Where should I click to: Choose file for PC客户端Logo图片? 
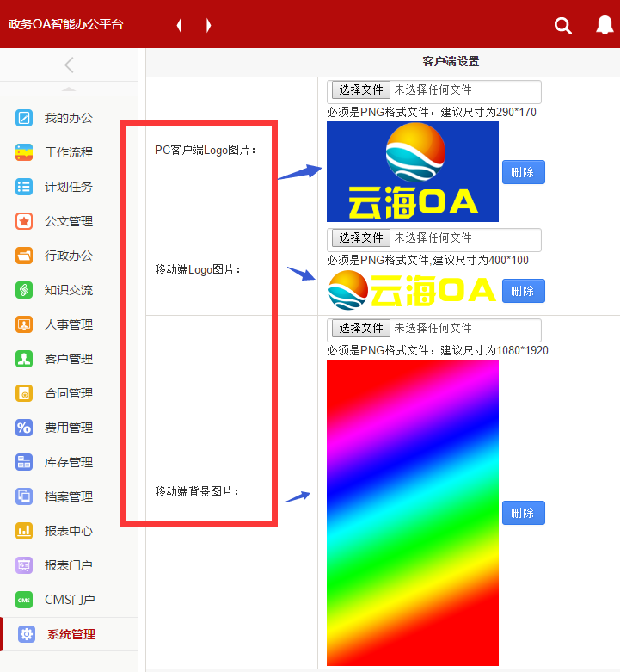tap(361, 90)
